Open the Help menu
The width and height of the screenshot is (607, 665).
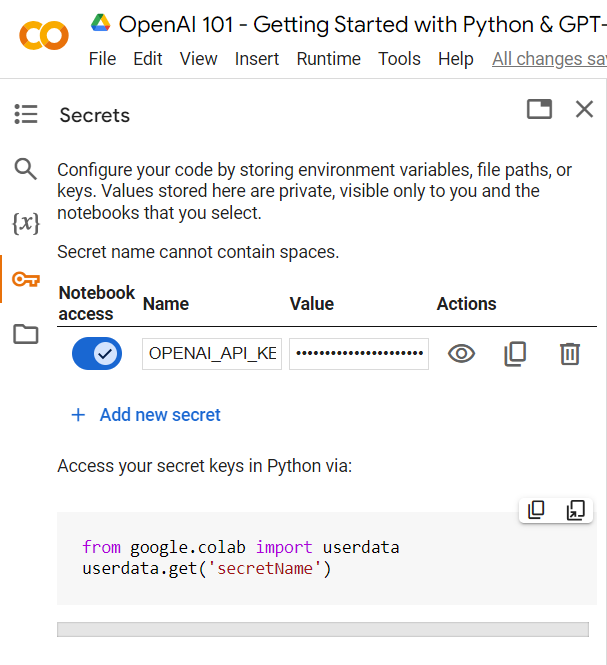click(x=456, y=59)
